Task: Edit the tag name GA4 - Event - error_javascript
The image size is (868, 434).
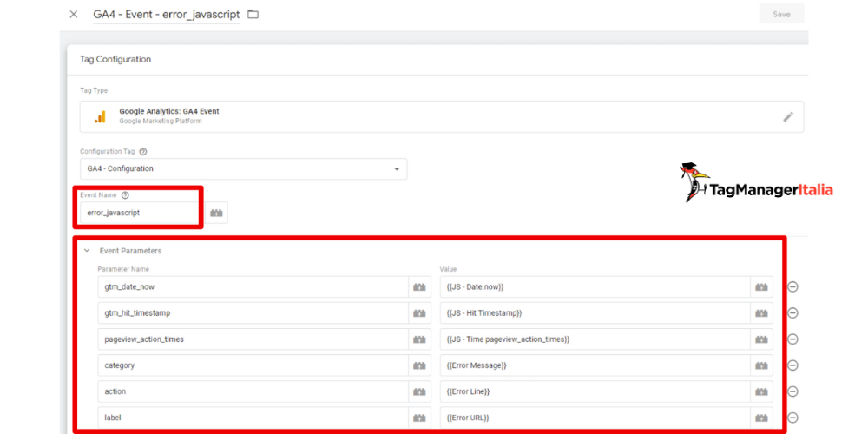Action: click(x=167, y=15)
